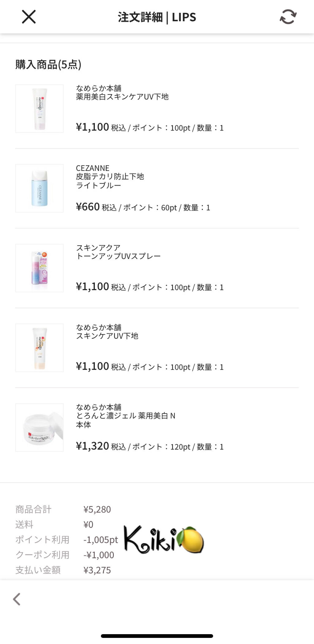This screenshot has width=314, height=644.
Task: Tap the スキンケアUV下地 product name
Action: (107, 336)
